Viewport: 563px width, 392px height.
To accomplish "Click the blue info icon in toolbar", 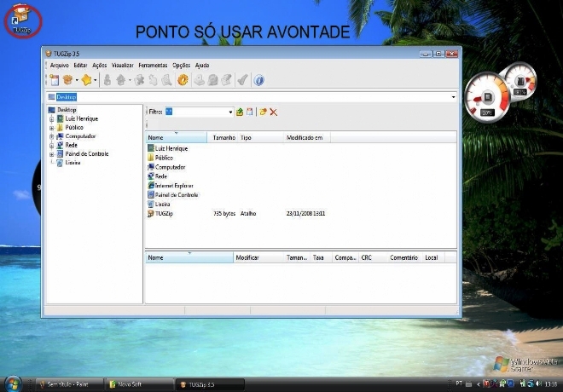I will coord(259,79).
